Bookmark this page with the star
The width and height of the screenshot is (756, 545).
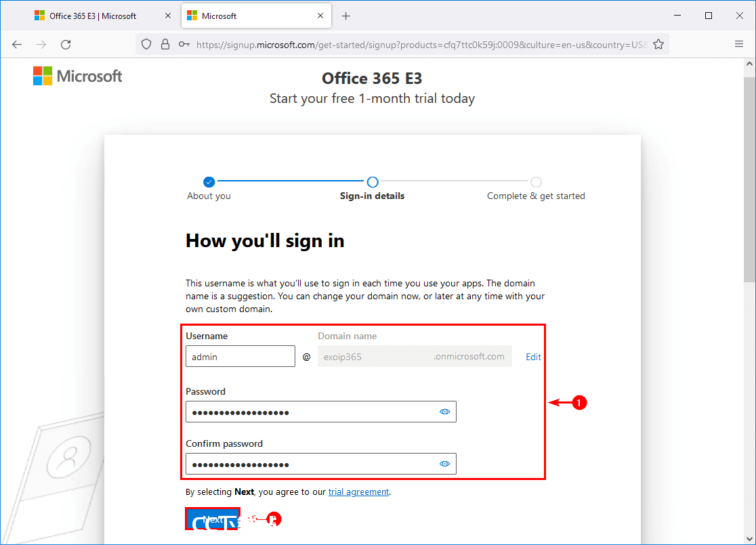coord(658,45)
